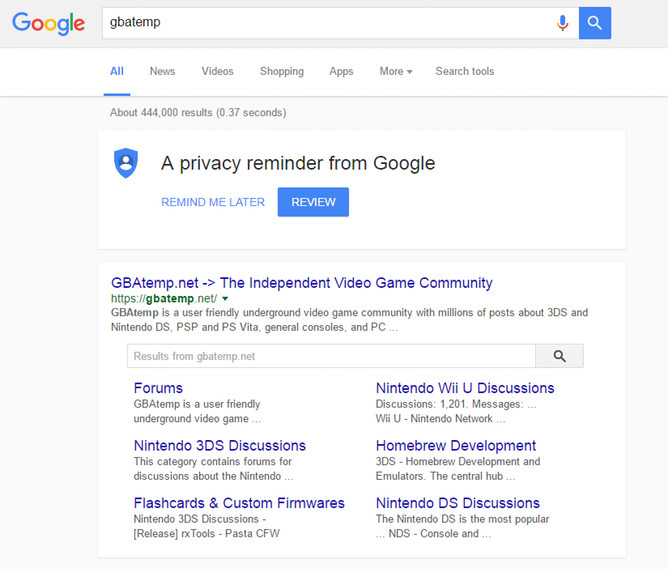The width and height of the screenshot is (668, 569).
Task: Choose Remind Me Later
Action: click(x=213, y=202)
